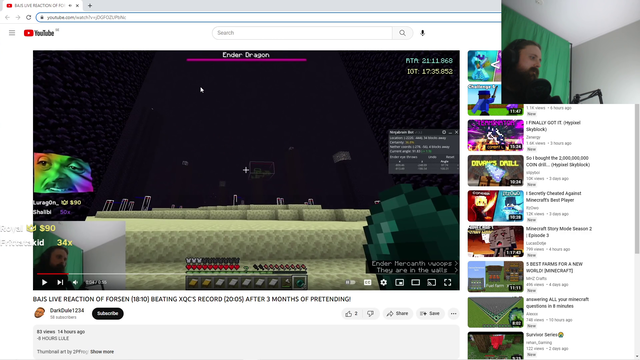
Task: Toggle theater mode view
Action: point(416,282)
